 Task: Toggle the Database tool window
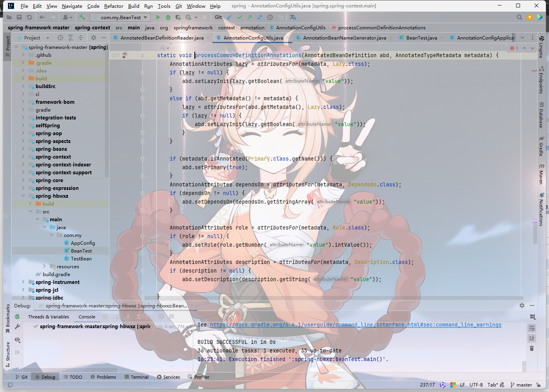[x=541, y=115]
